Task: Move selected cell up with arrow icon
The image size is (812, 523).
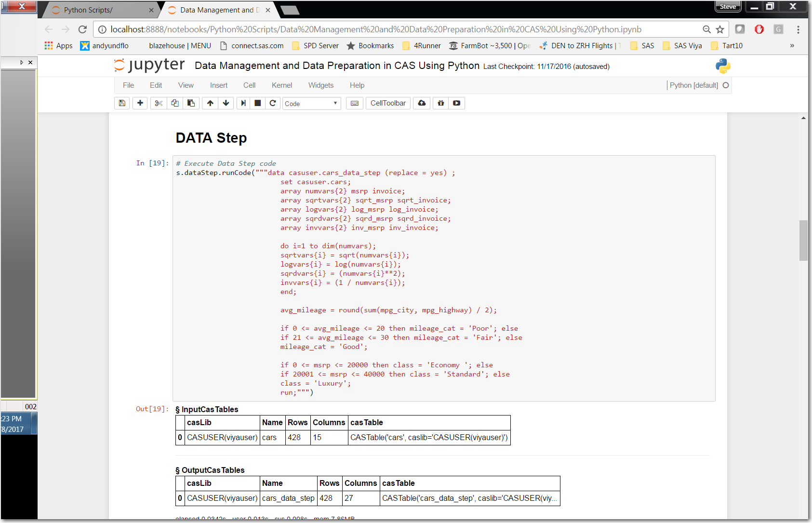Action: [210, 103]
